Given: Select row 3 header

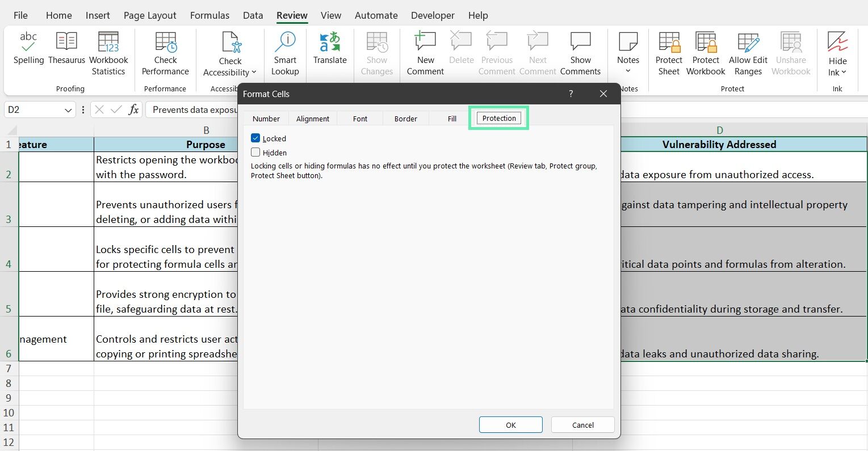Looking at the screenshot, I should pyautogui.click(x=9, y=204).
